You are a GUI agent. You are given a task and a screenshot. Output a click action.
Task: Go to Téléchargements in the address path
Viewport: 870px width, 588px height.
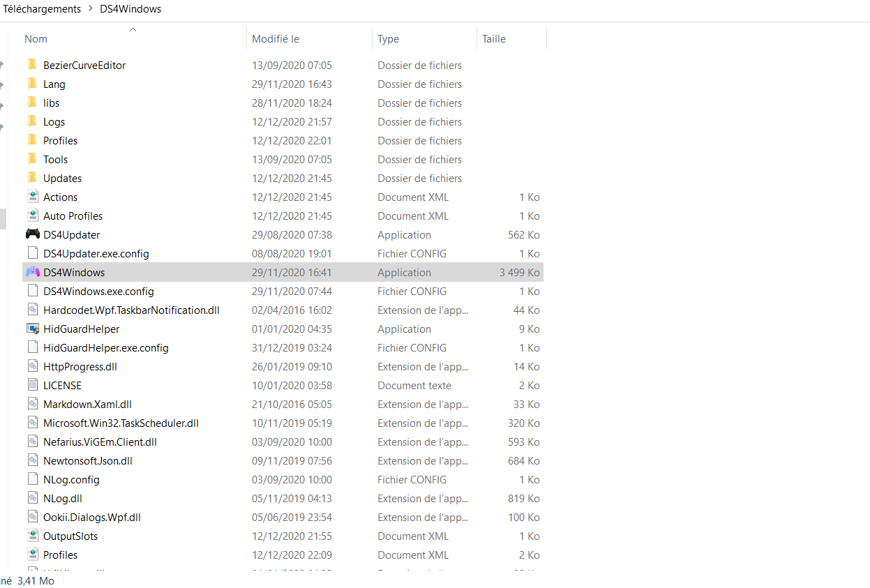click(42, 9)
